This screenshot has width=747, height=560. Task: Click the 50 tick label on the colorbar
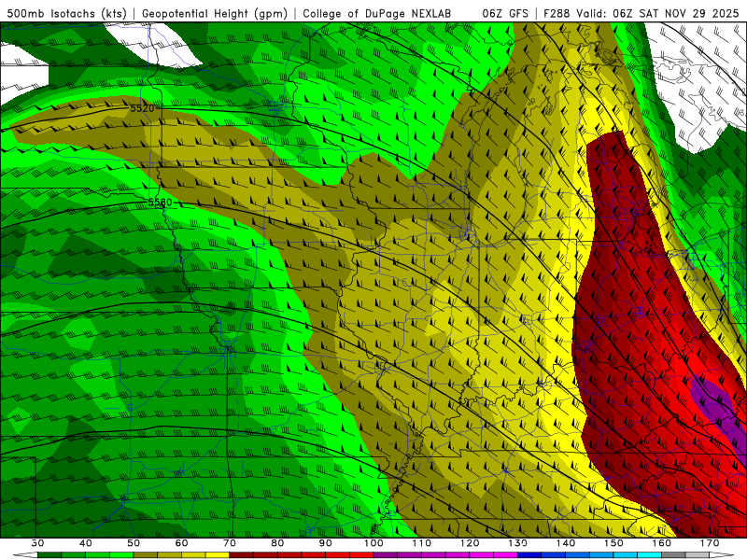click(134, 543)
